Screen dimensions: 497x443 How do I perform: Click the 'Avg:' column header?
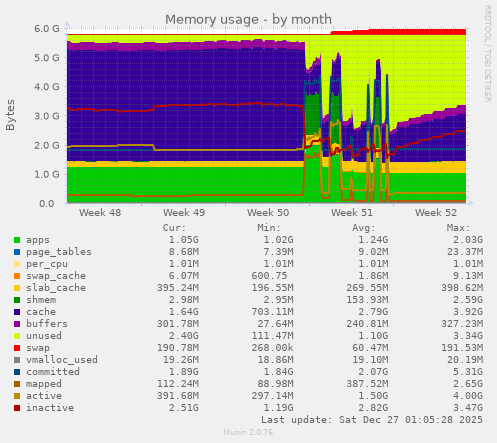[364, 228]
